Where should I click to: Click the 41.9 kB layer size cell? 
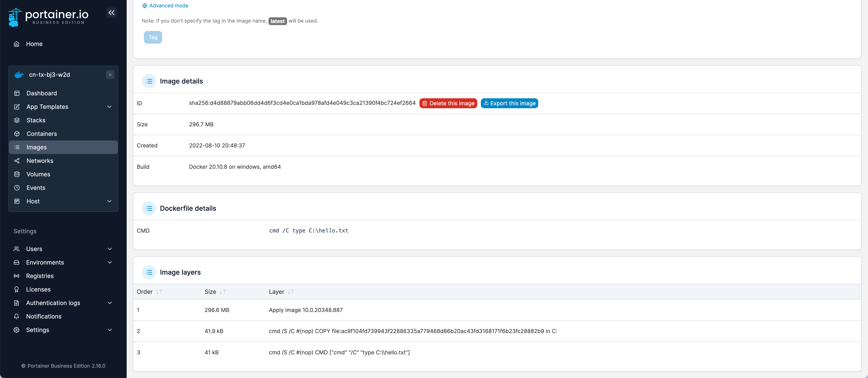pyautogui.click(x=214, y=331)
